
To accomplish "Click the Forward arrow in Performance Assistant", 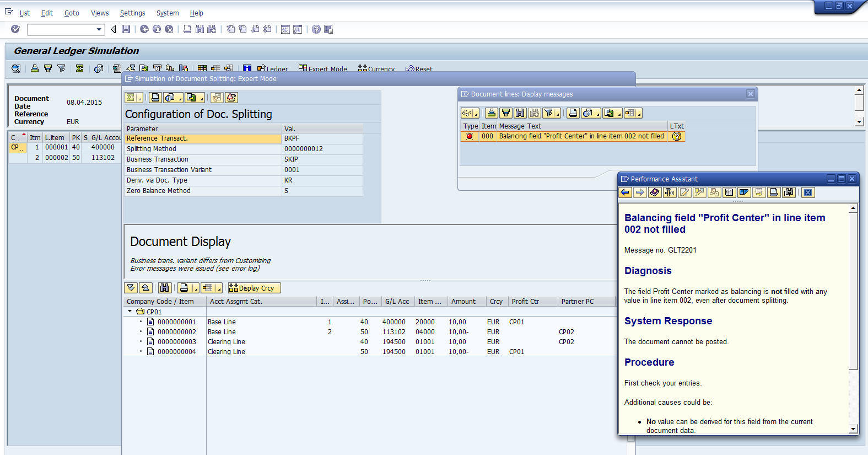I will (640, 192).
